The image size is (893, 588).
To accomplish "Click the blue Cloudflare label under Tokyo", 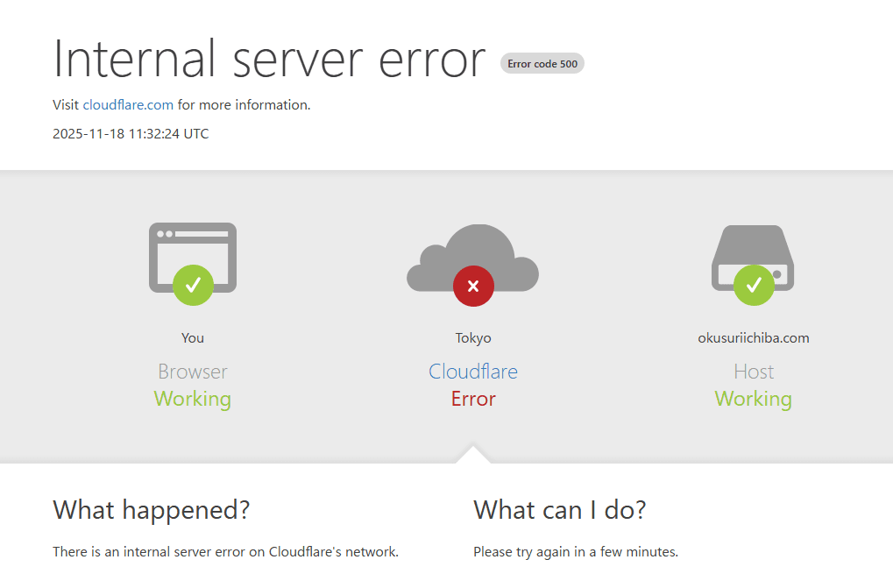I will [x=473, y=372].
